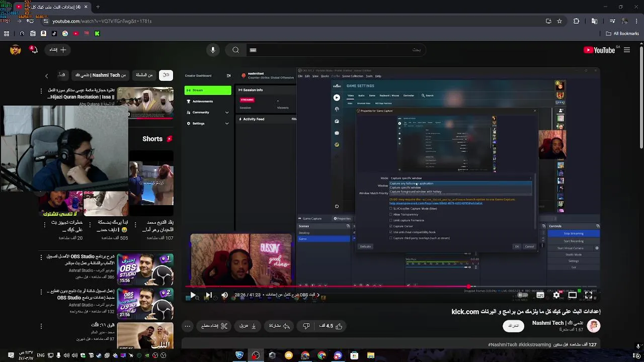Select Stream in the Kick Creator Dashboard

tap(208, 90)
